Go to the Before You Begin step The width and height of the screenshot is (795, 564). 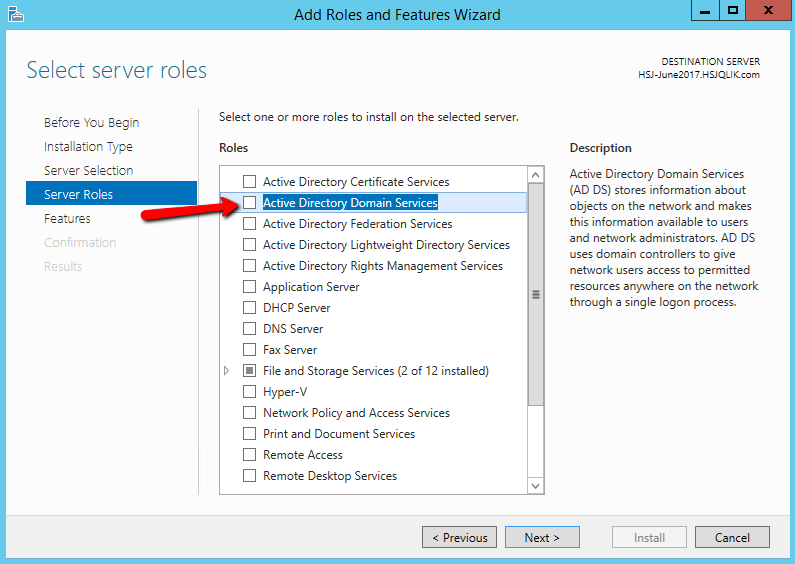click(x=91, y=123)
